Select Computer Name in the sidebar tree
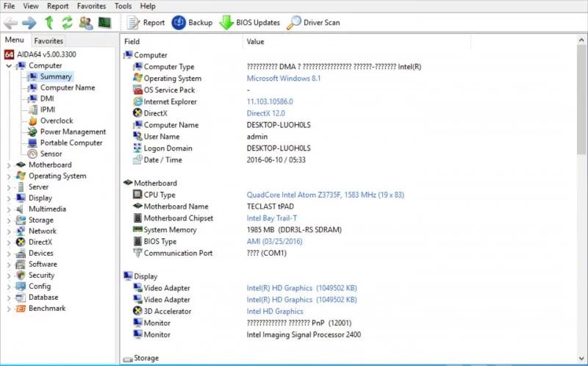 pos(68,87)
